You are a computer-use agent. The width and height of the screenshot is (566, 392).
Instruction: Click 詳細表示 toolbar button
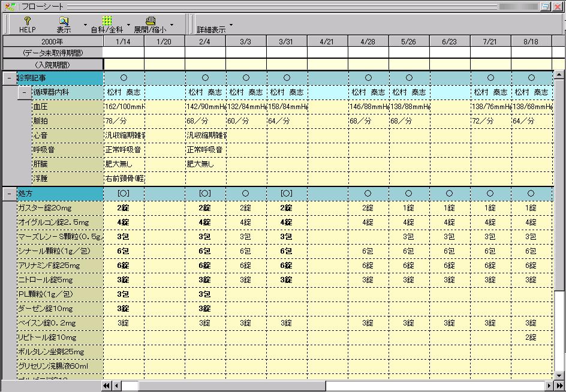pyautogui.click(x=211, y=29)
